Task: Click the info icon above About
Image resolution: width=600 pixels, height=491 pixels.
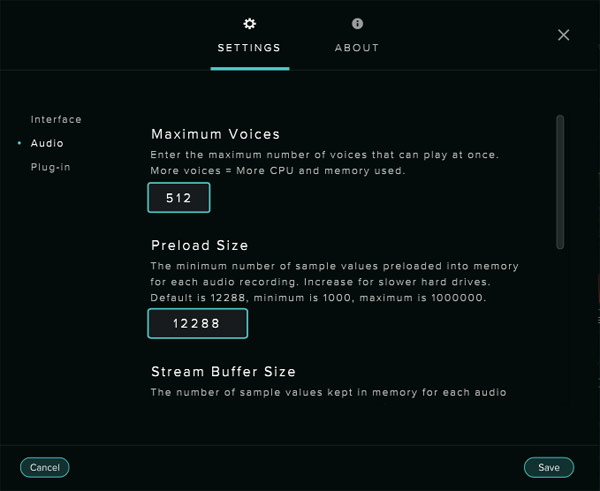Action: (357, 24)
